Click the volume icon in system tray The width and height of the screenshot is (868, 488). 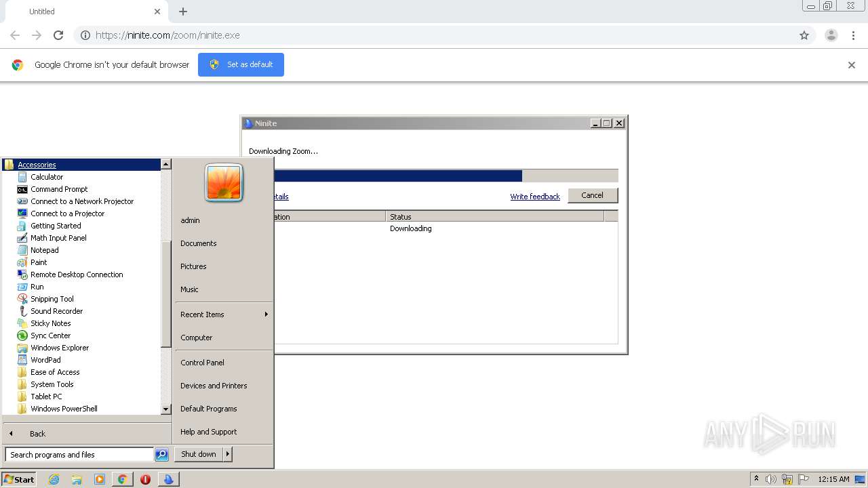click(x=771, y=479)
